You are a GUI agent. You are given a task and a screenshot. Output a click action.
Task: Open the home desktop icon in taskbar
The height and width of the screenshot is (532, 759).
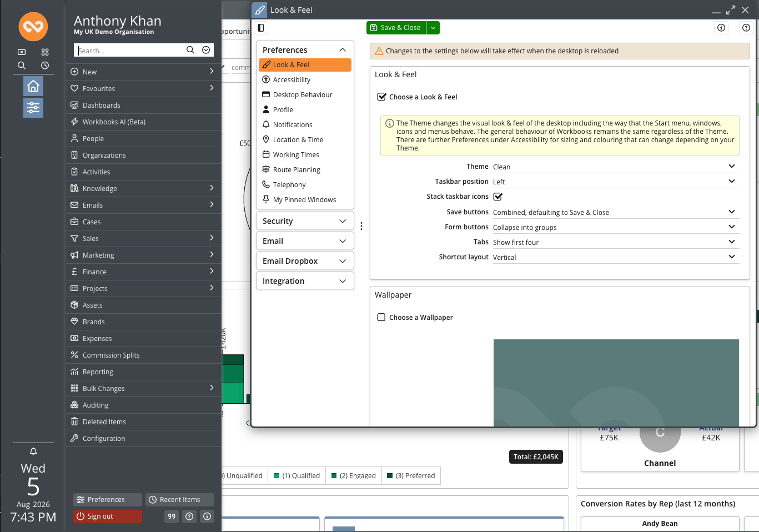[x=33, y=86]
